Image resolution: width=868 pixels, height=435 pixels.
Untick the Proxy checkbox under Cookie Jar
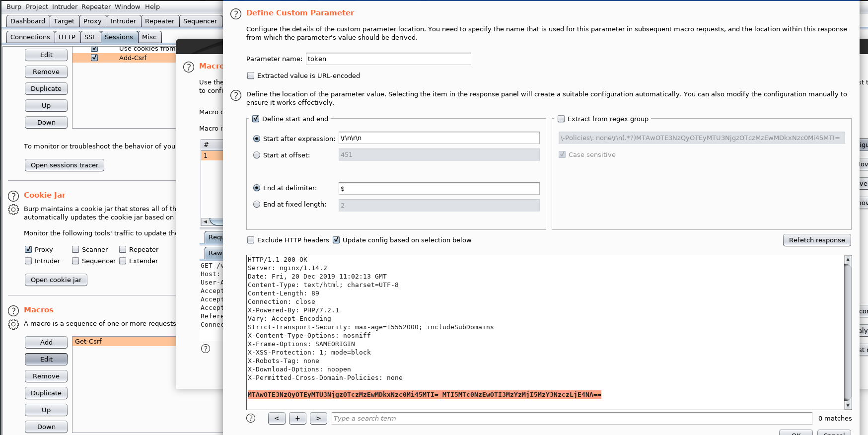[28, 249]
